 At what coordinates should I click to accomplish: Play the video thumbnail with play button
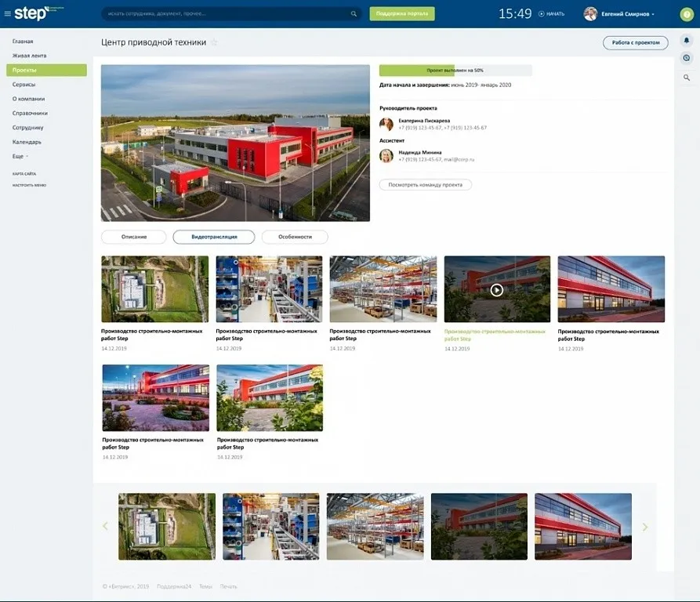tap(496, 289)
